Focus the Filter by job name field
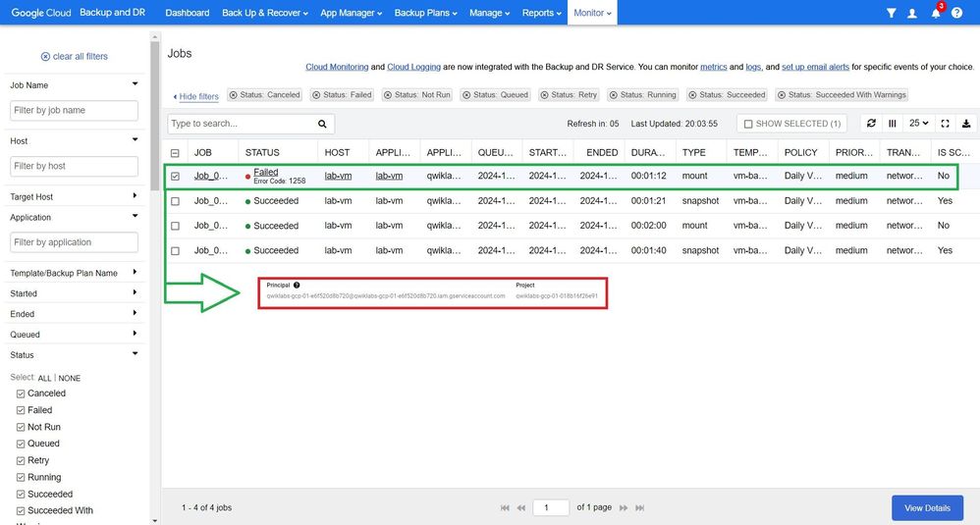The height and width of the screenshot is (525, 980). click(x=74, y=111)
